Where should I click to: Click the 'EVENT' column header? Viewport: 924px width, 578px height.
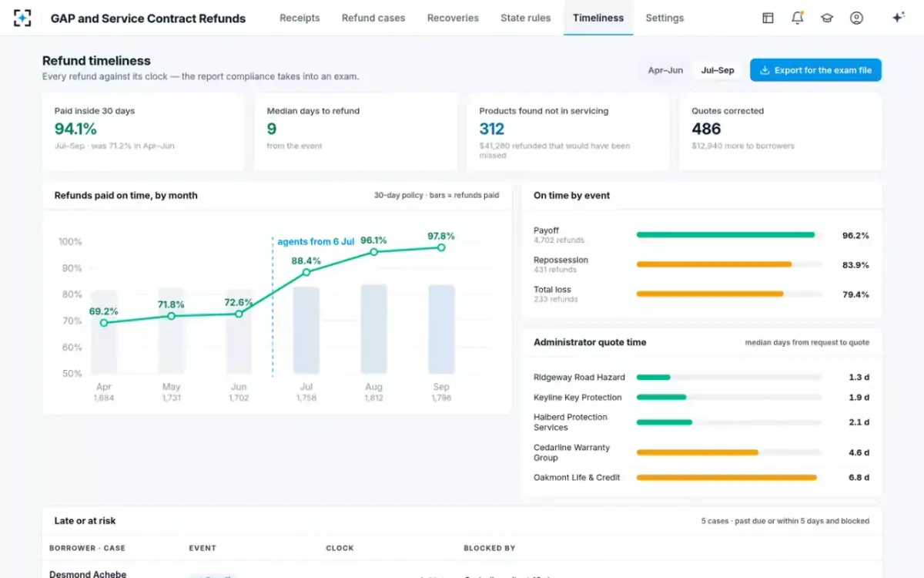[203, 548]
